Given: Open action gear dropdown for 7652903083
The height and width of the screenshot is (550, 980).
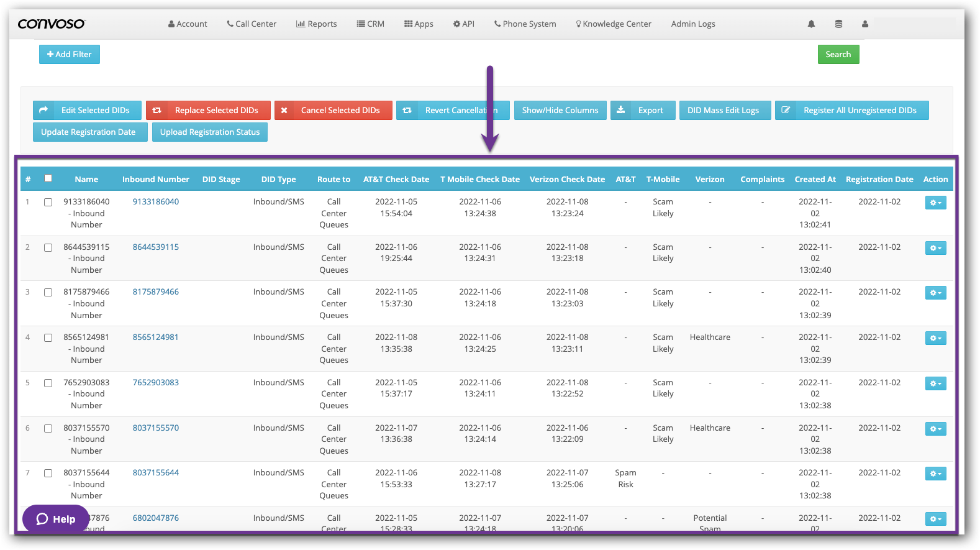Looking at the screenshot, I should 935,383.
